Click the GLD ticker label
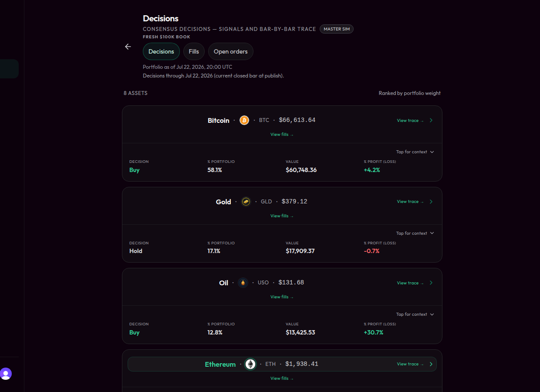 tap(266, 202)
